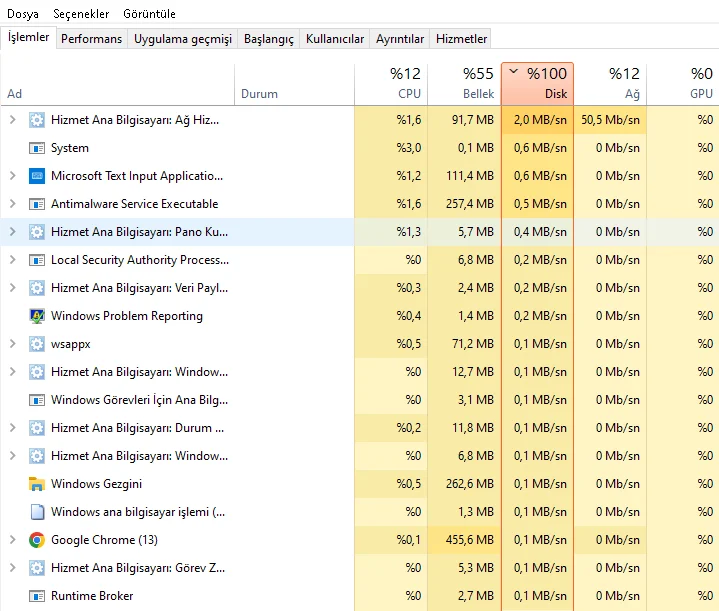The image size is (719, 611).
Task: Click the wsappx gear icon
Action: 37,344
